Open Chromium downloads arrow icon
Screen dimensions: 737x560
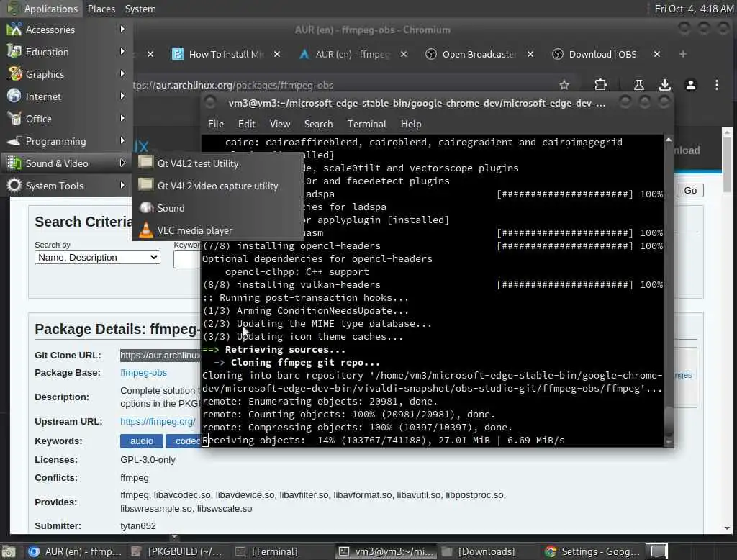[664, 85]
